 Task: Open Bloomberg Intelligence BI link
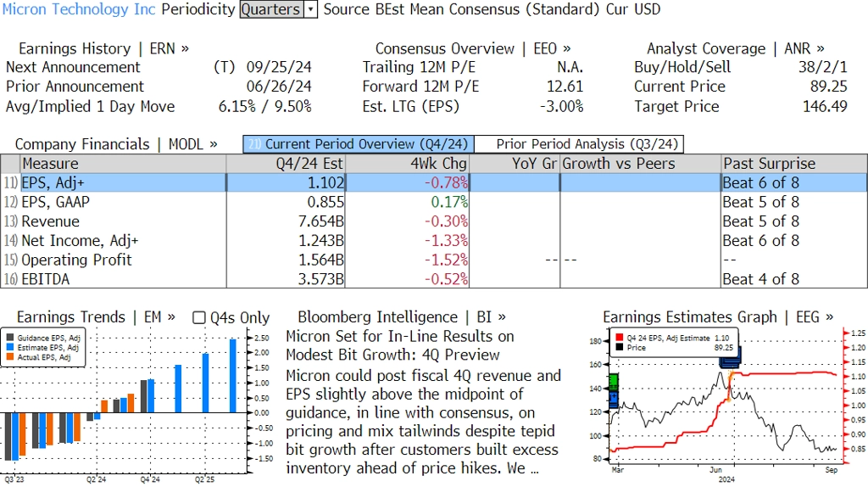click(x=401, y=317)
